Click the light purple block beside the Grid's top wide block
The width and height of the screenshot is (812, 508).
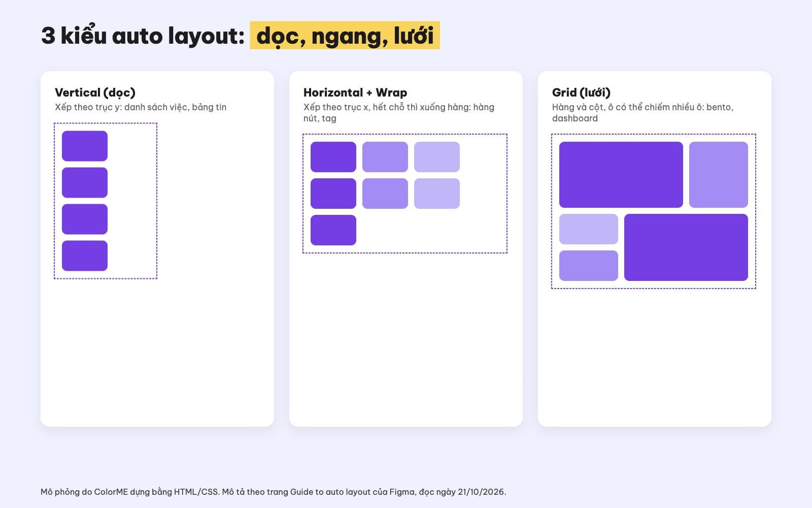point(719,175)
